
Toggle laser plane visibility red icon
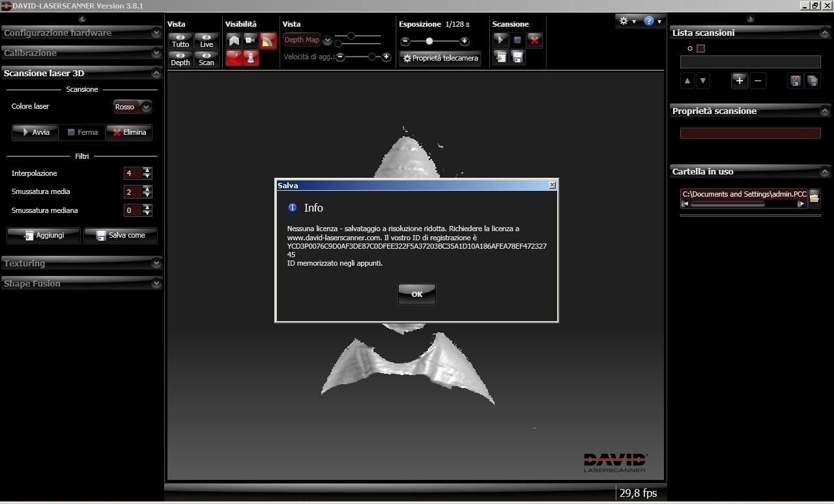click(234, 58)
